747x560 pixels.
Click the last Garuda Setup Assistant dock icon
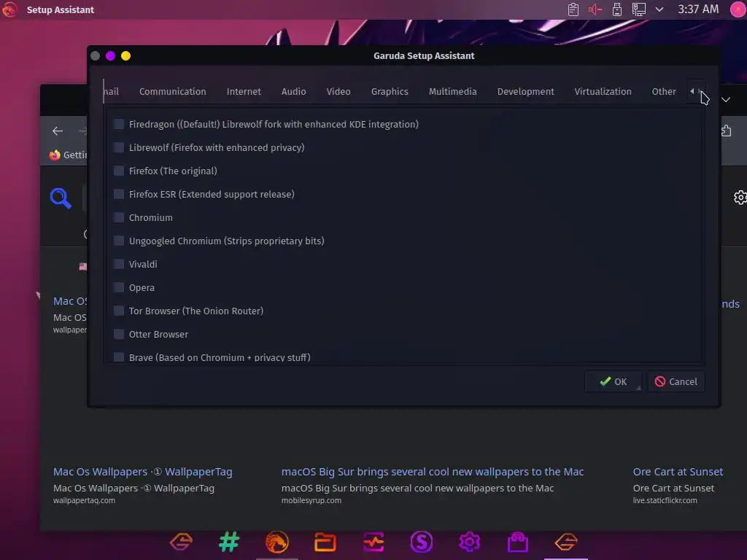(566, 542)
